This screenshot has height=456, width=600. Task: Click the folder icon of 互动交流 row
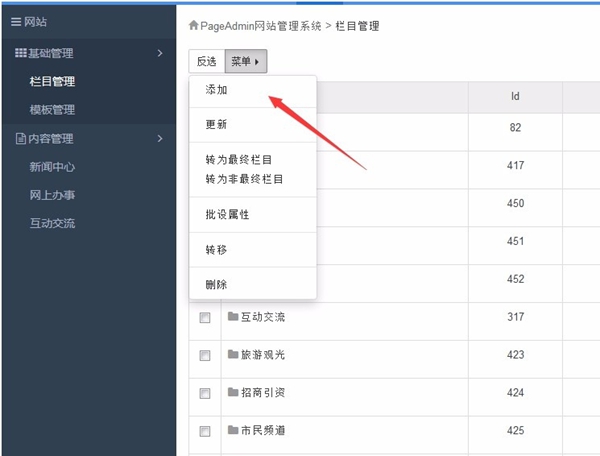(233, 316)
